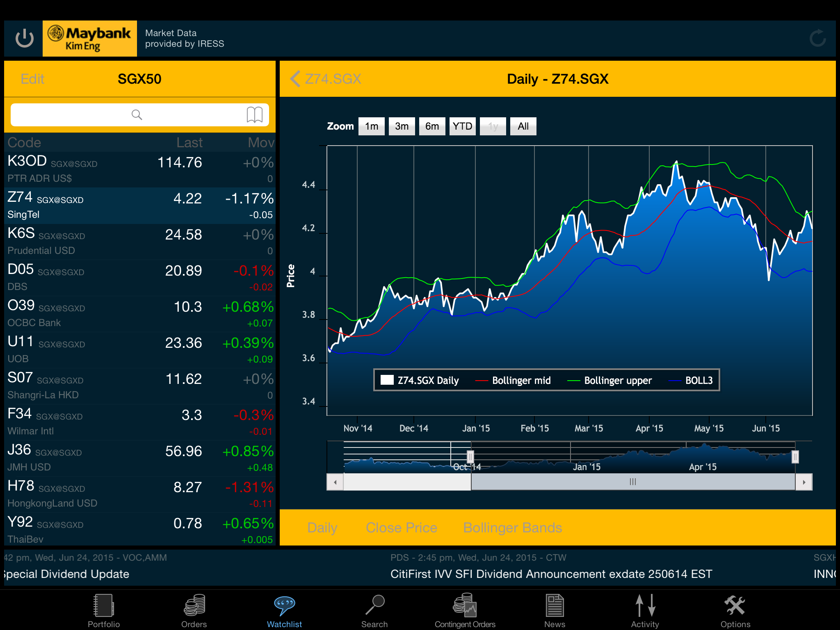Image resolution: width=840 pixels, height=630 pixels.
Task: Toggle Bollinger upper series in legend
Action: tap(609, 380)
